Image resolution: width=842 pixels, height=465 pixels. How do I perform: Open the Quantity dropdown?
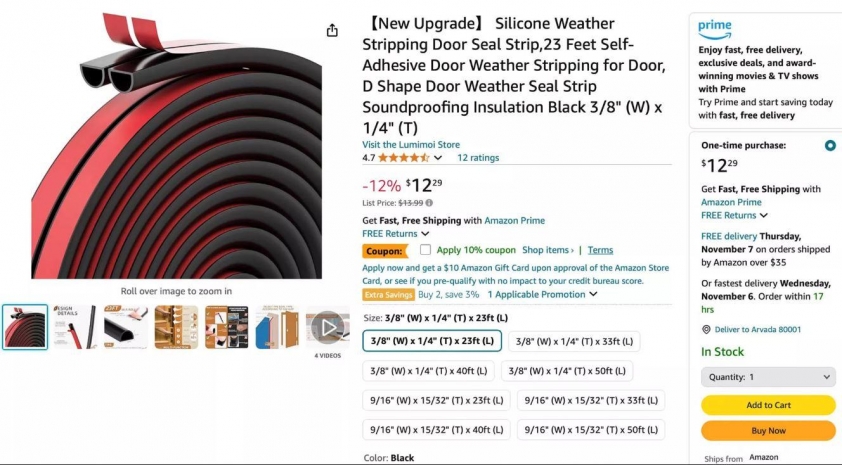768,377
